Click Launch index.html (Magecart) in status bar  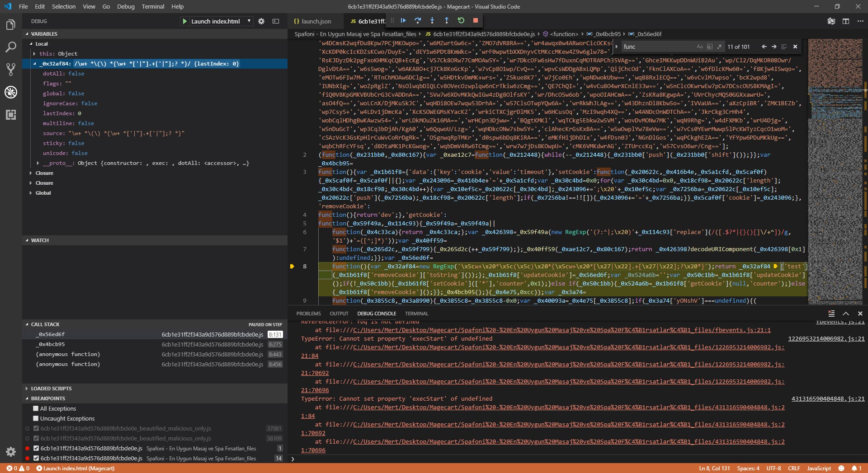pos(75,468)
